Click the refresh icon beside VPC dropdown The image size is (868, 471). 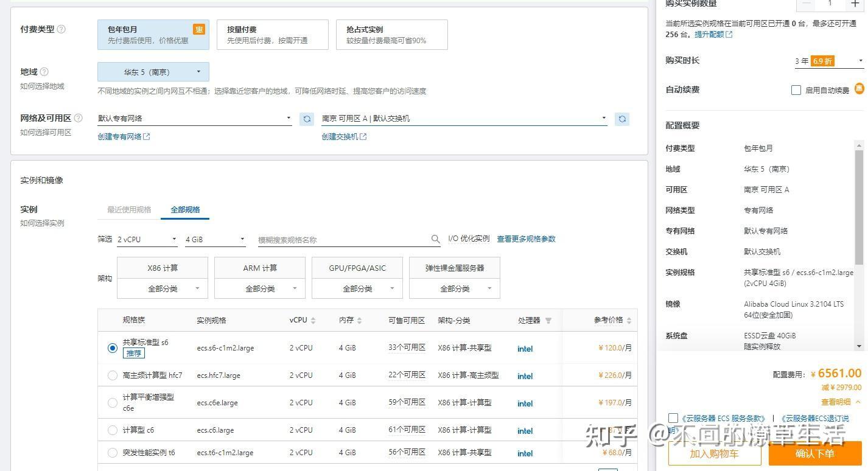(307, 119)
